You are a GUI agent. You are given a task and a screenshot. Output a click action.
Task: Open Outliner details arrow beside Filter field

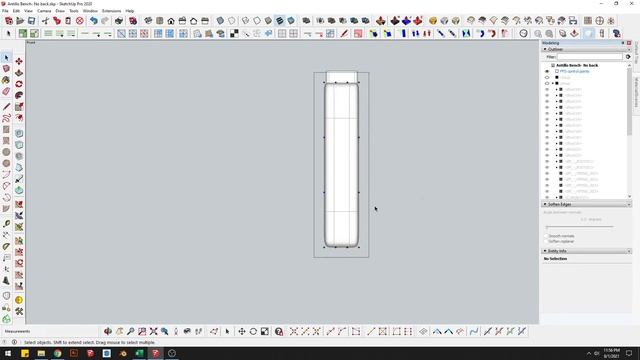(628, 57)
